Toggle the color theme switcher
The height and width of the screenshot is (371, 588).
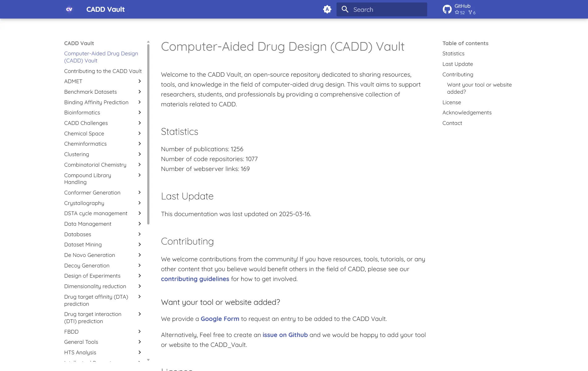[327, 9]
